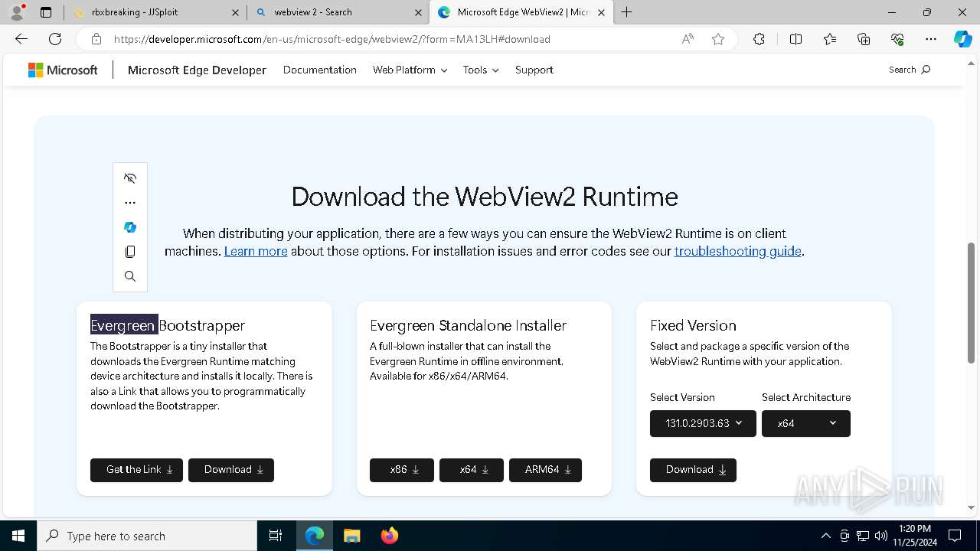Open the volume control in system tray
980x551 pixels.
click(x=881, y=536)
